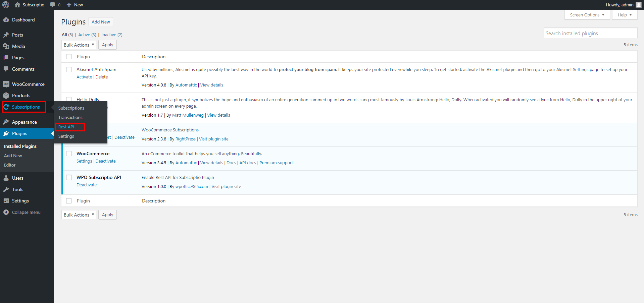Open WooCommerce Premium support link

(276, 163)
